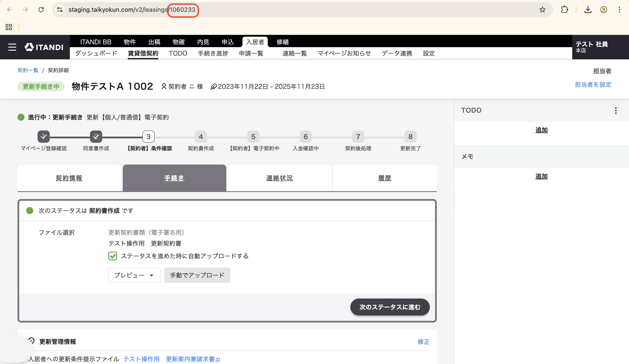Image resolution: width=629 pixels, height=364 pixels.
Task: Add a memo via 追加 under メモ
Action: [x=541, y=177]
